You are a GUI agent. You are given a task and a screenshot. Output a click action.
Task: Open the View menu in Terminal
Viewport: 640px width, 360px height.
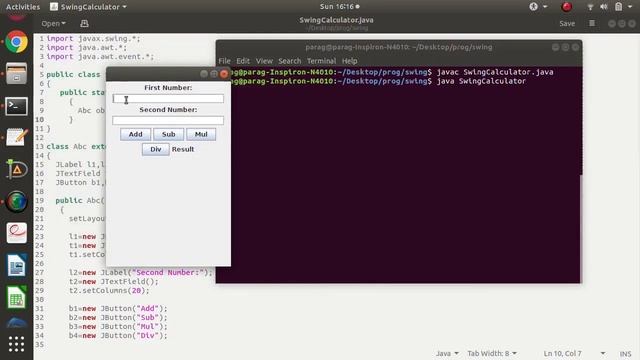[264, 61]
